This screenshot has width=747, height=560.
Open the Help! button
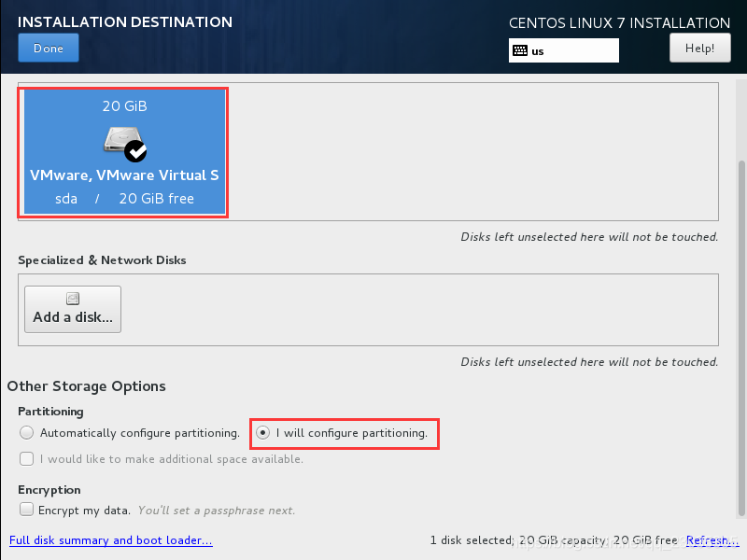pyautogui.click(x=699, y=49)
